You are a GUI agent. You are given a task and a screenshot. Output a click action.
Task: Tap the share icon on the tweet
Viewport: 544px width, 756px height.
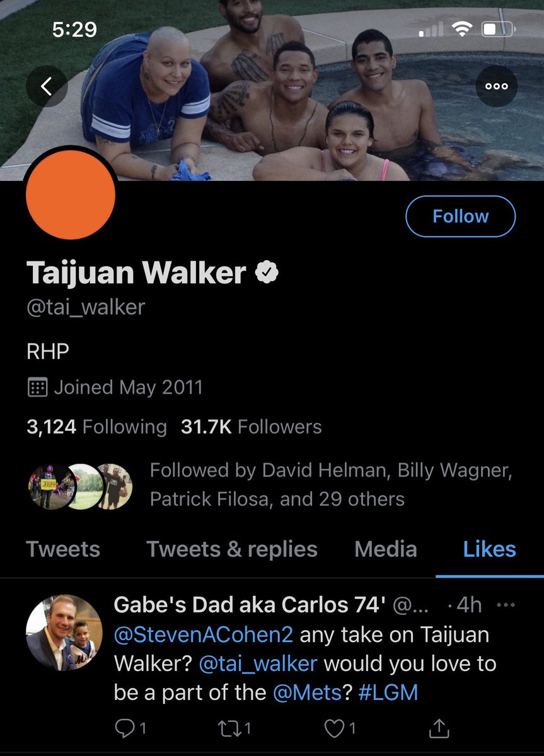tap(439, 728)
